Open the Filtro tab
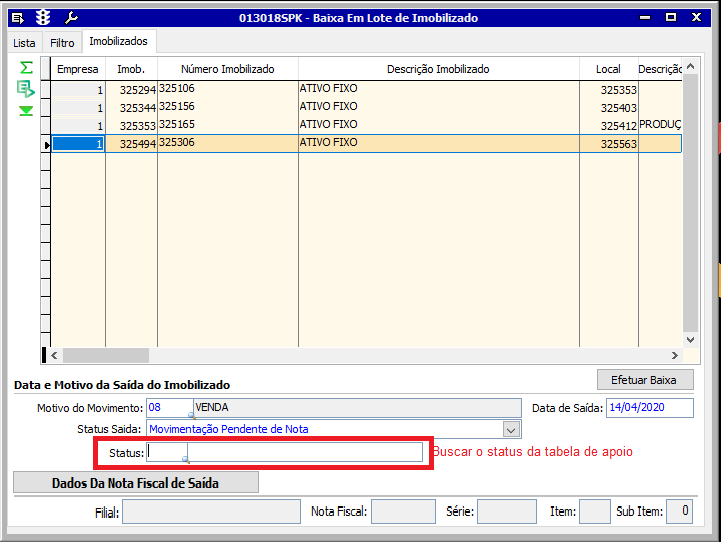This screenshot has height=546, width=721. tap(62, 43)
